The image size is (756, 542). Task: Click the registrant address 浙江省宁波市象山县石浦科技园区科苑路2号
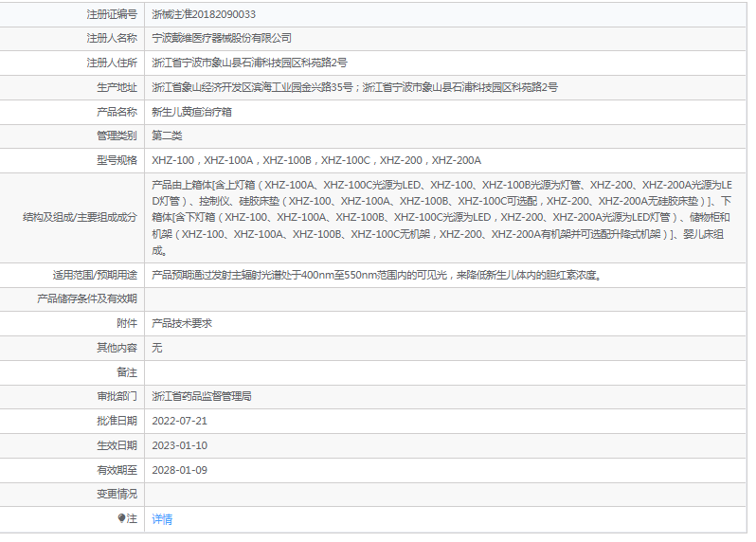[x=249, y=63]
